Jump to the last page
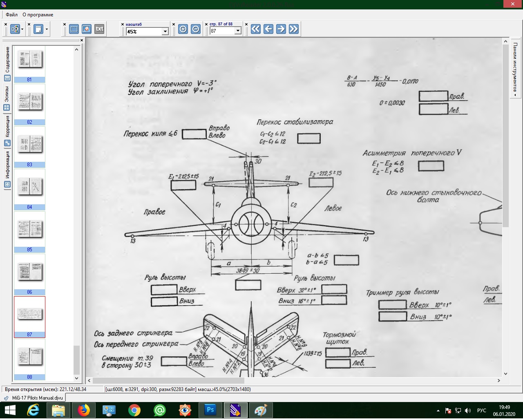 pyautogui.click(x=294, y=29)
